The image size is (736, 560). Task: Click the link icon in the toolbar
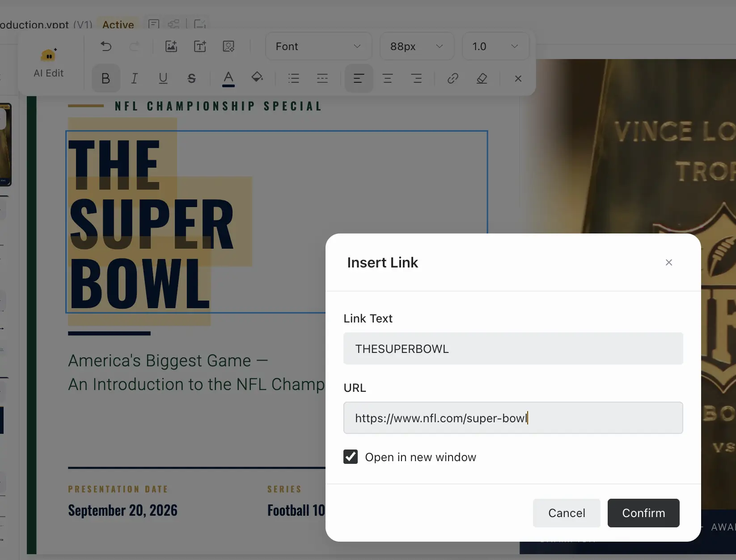pos(453,78)
